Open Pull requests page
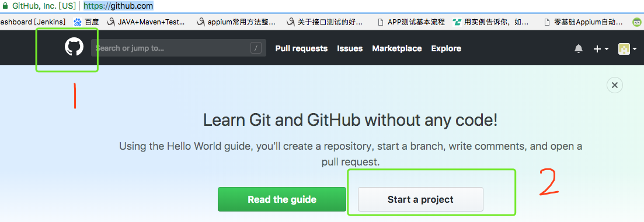This screenshot has width=644, height=222. pos(301,48)
